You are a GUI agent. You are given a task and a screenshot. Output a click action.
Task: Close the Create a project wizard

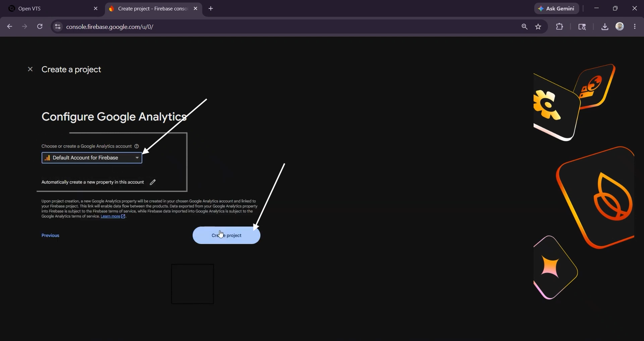pos(30,69)
